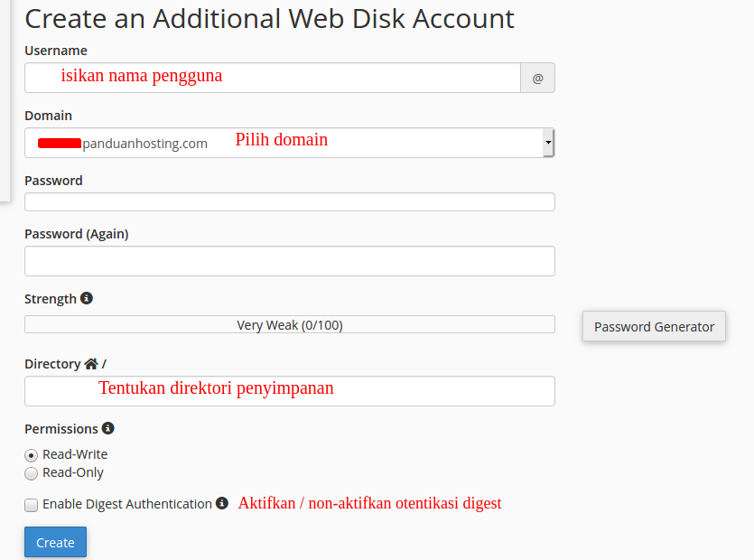Click the Strength info icon

87,298
